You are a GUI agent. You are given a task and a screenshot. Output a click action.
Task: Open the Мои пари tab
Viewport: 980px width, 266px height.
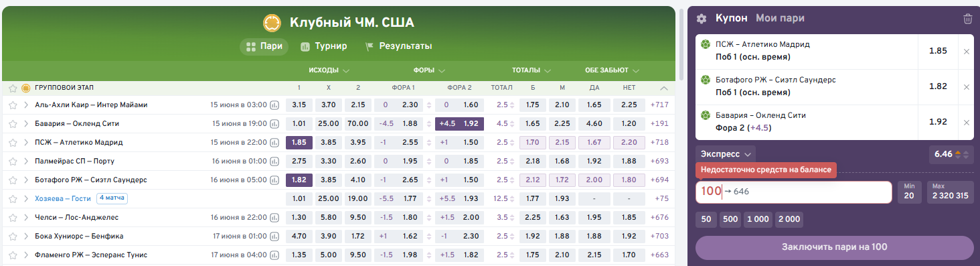point(780,18)
